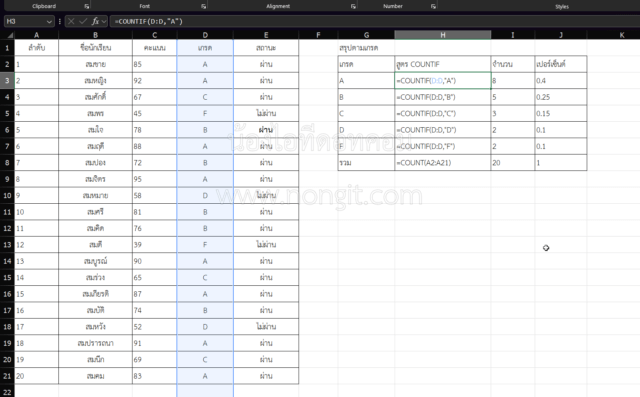Select column F header
Screen dimensions: 640x397
pos(318,35)
